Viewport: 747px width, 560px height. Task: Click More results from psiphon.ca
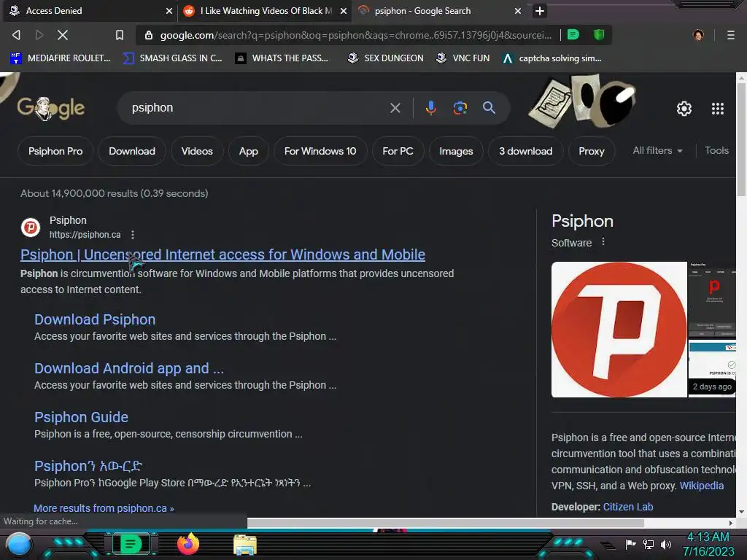(x=104, y=508)
